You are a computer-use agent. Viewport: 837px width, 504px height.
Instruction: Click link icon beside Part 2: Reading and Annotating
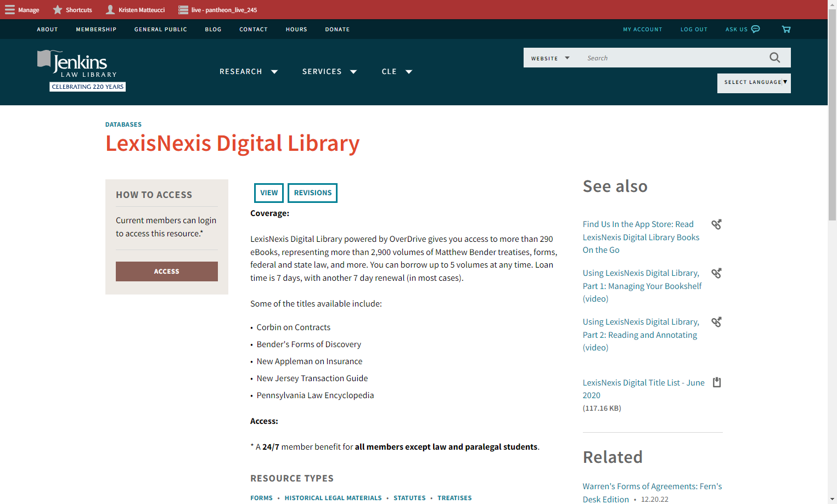[717, 322]
